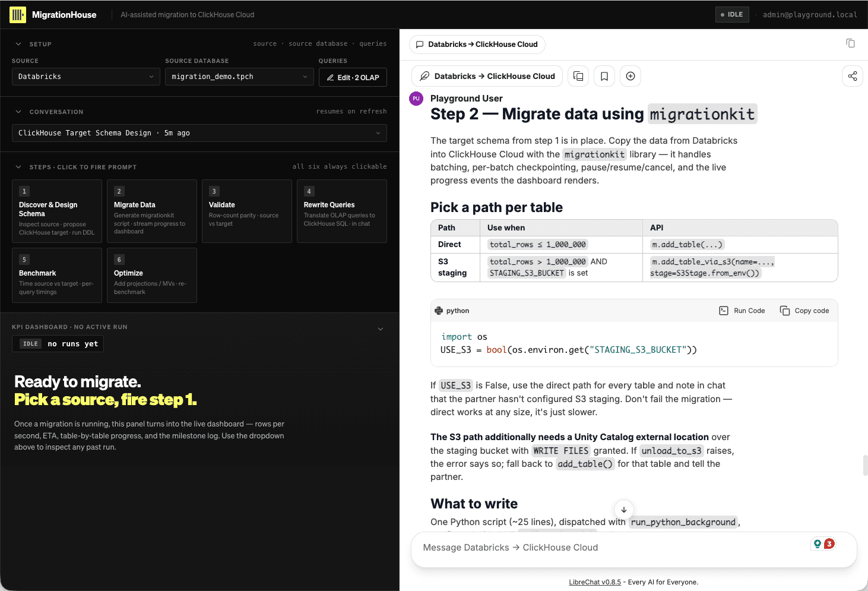Screen dimensions: 868x591
Task: Focus the Message Databricks input field
Action: (612, 548)
